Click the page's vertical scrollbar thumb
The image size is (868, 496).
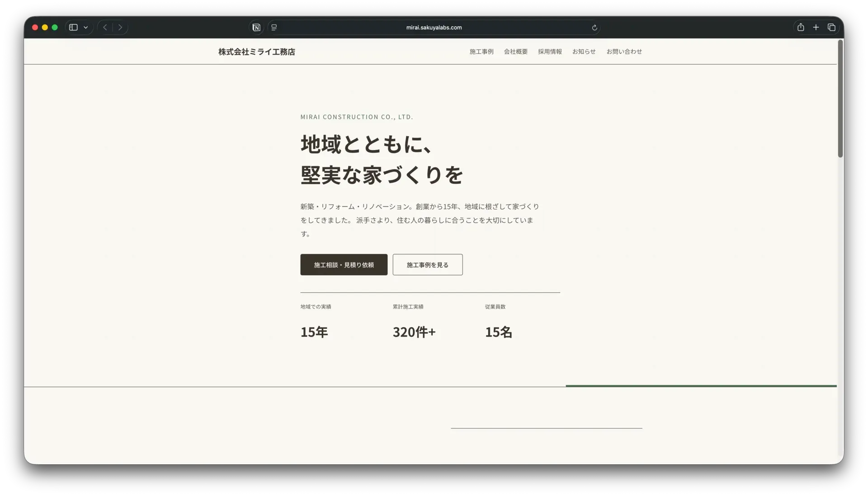click(x=840, y=98)
